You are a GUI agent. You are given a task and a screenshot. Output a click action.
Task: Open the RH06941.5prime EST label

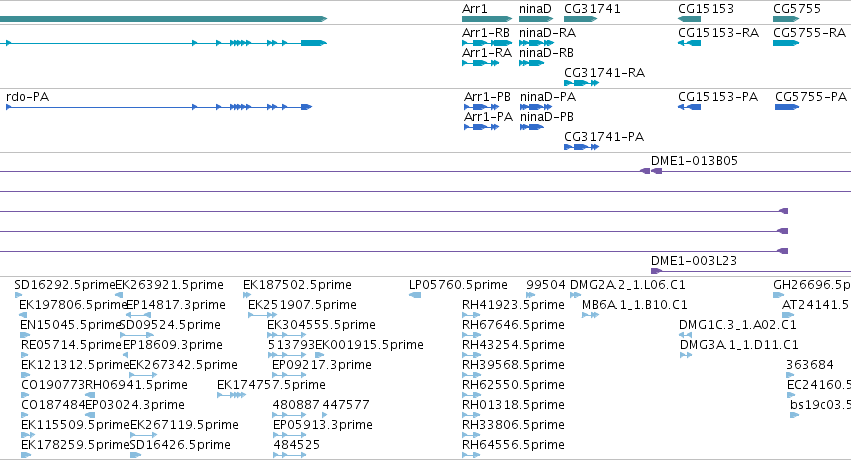(136, 385)
